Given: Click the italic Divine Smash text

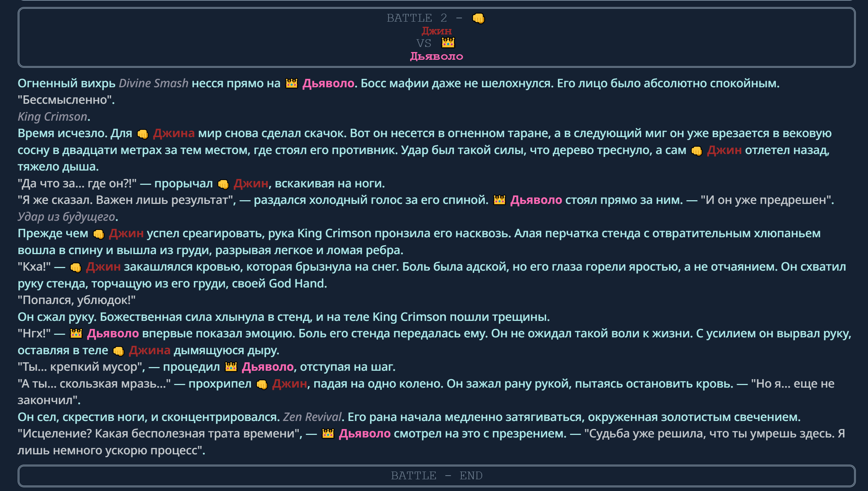Looking at the screenshot, I should 153,83.
